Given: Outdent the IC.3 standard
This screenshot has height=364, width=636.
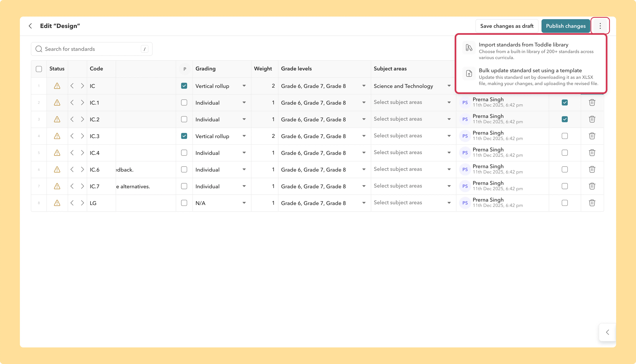Looking at the screenshot, I should click(x=72, y=136).
